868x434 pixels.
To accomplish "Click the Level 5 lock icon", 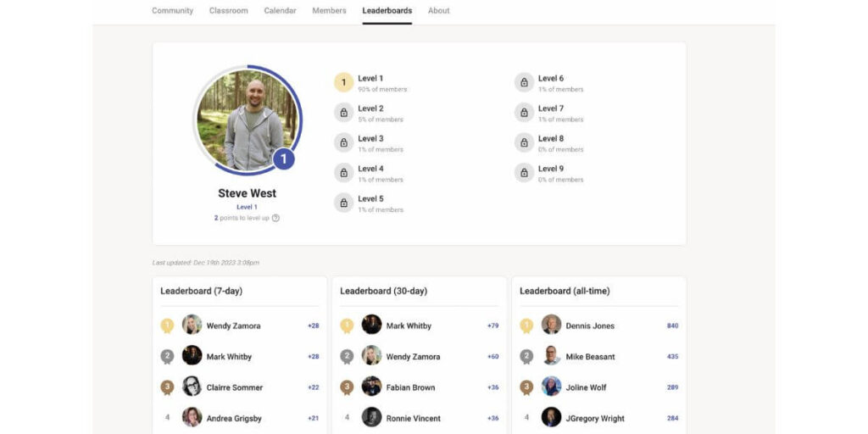I will point(344,203).
